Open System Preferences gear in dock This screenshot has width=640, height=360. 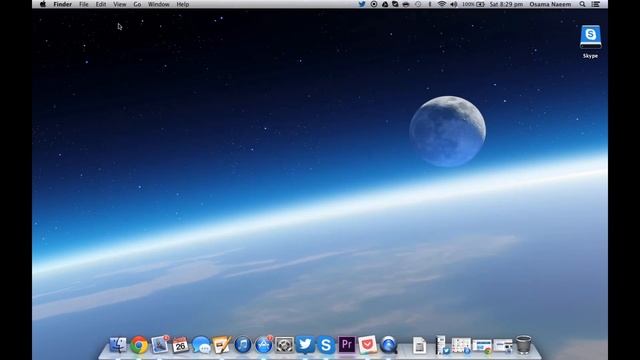click(x=284, y=345)
